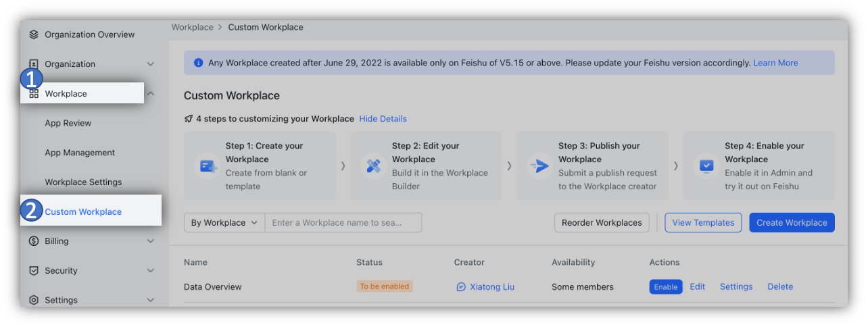
Task: Click the Settings hexagon icon in sidebar
Action: point(34,300)
